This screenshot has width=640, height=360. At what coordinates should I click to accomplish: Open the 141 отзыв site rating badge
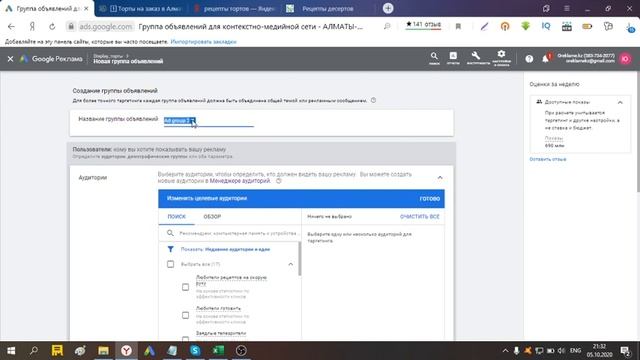coord(423,25)
